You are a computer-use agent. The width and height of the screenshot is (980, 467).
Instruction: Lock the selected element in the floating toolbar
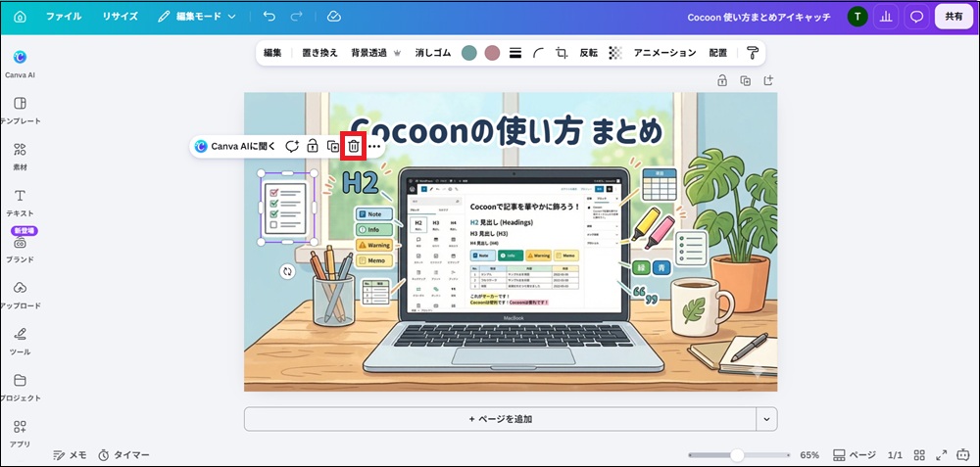313,146
